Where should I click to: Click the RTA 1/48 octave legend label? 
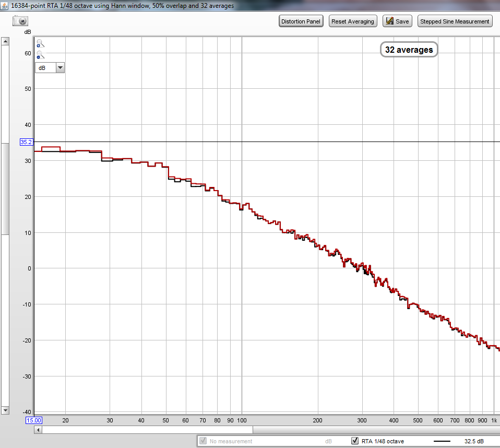pyautogui.click(x=383, y=441)
